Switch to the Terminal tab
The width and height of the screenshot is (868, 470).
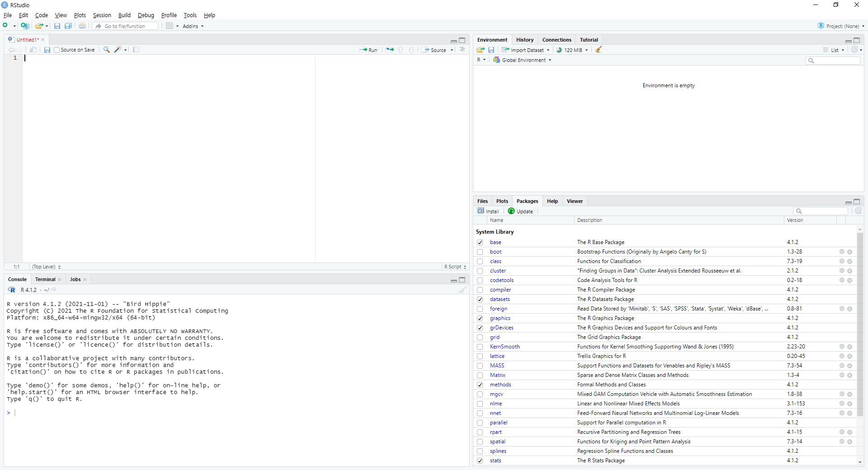pyautogui.click(x=45, y=279)
